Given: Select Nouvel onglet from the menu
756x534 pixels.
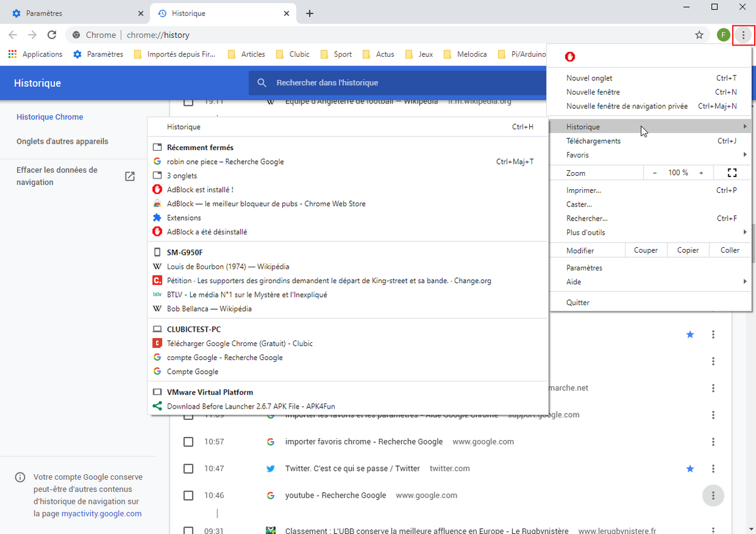Looking at the screenshot, I should [x=650, y=78].
